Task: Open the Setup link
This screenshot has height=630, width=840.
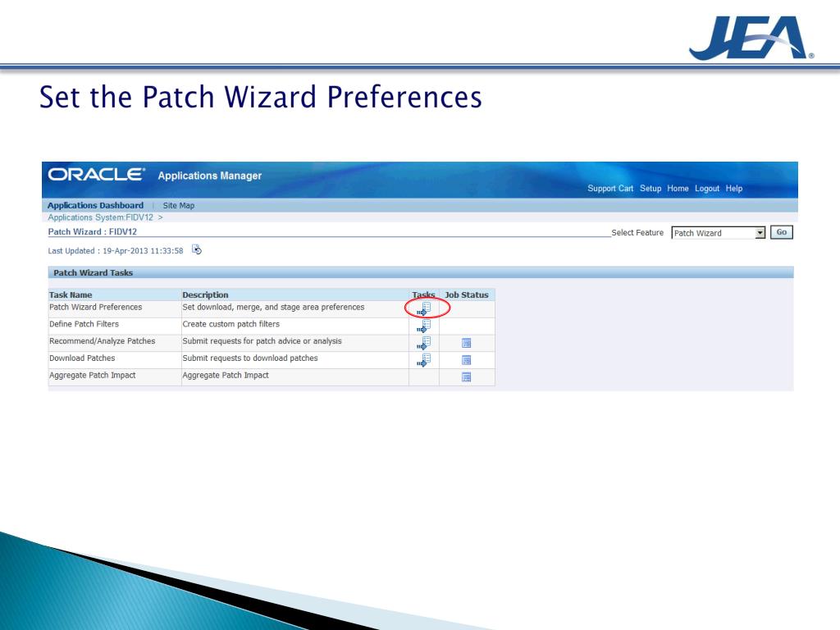Action: (651, 189)
